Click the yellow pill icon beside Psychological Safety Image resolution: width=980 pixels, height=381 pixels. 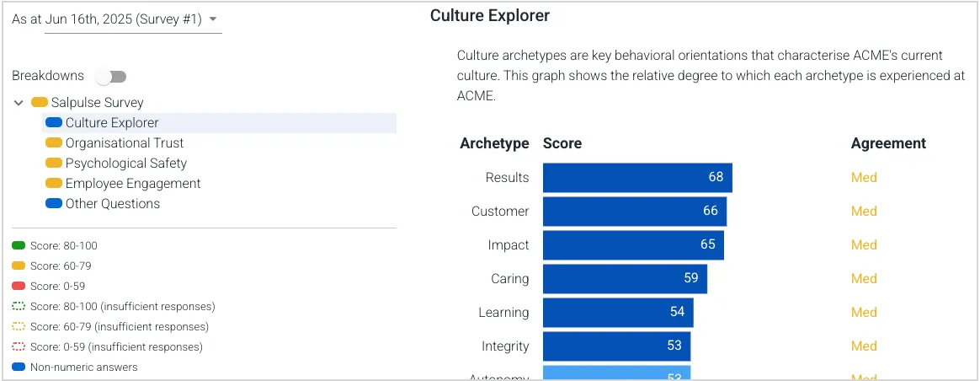pos(54,164)
